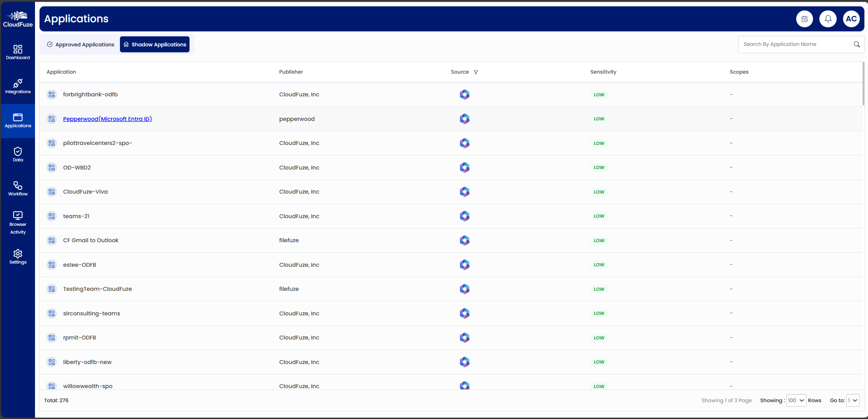
Task: Click the AC profile avatar
Action: click(x=852, y=19)
